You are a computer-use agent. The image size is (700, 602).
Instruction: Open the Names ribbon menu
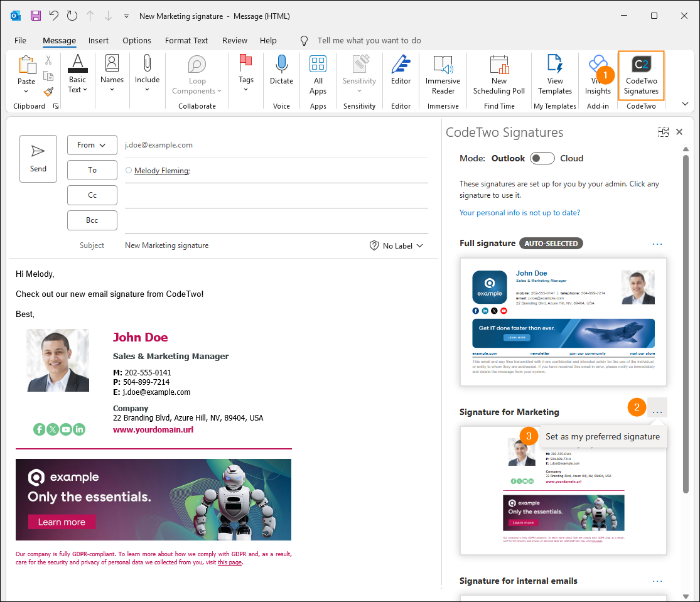112,73
